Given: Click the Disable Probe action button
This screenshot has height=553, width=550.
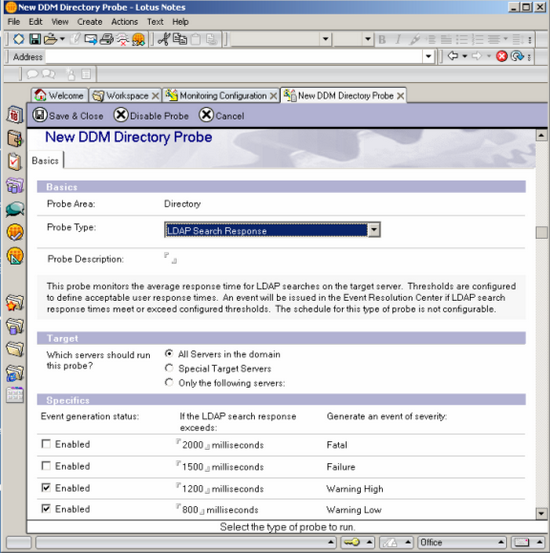Looking at the screenshot, I should point(151,115).
